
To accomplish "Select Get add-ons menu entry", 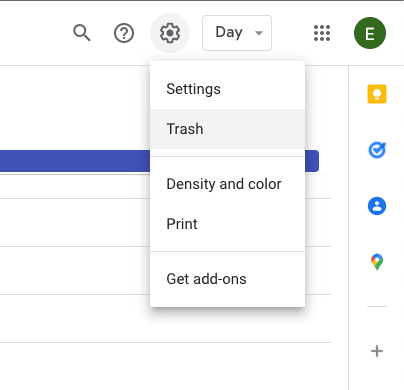I will [x=227, y=279].
